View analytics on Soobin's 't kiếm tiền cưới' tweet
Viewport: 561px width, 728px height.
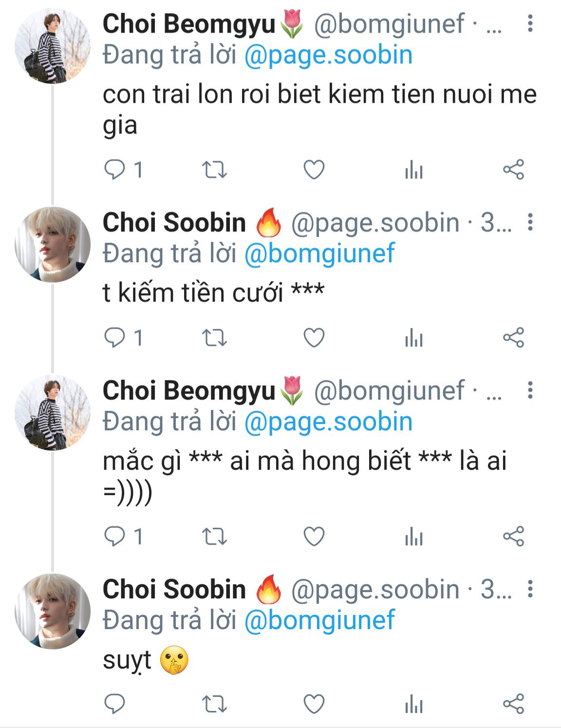(x=414, y=338)
